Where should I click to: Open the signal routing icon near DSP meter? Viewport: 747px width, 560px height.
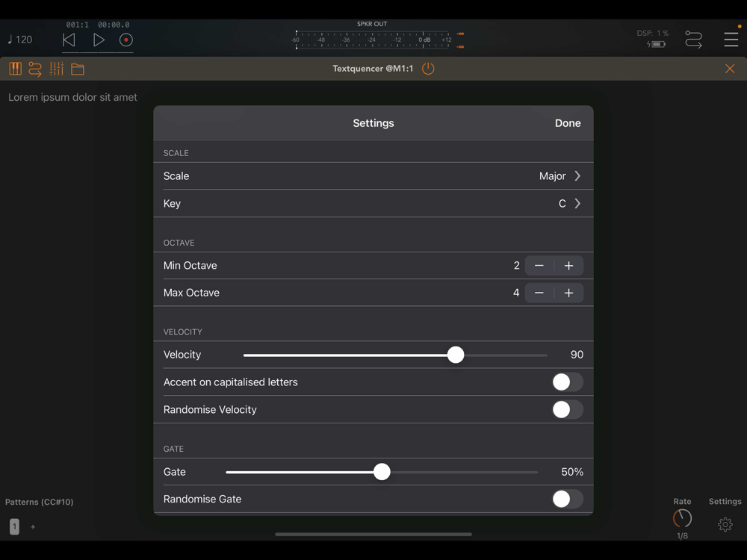click(694, 40)
